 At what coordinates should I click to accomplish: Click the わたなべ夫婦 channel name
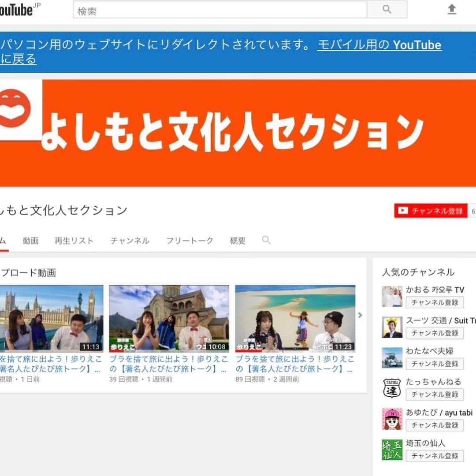[430, 351]
